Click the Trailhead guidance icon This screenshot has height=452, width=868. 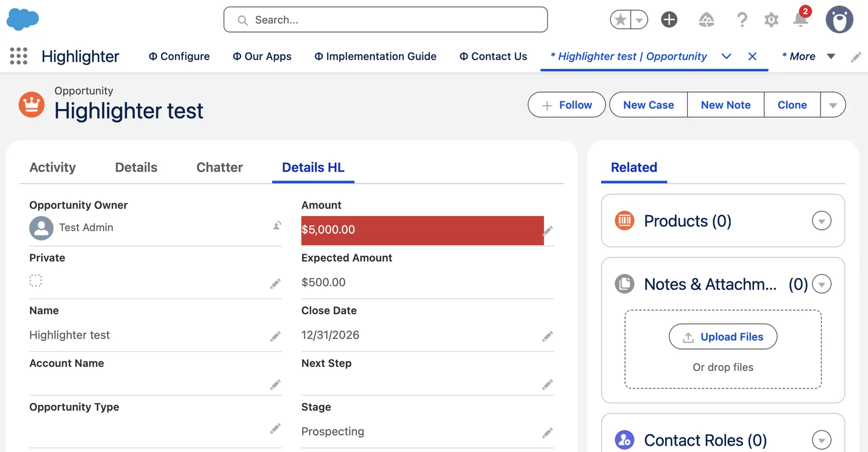pos(706,20)
